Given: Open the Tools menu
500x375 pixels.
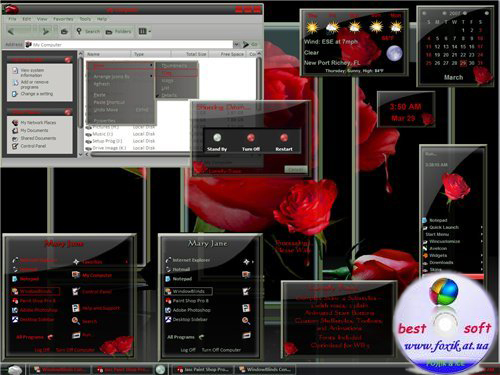Looking at the screenshot, I should point(85,19).
